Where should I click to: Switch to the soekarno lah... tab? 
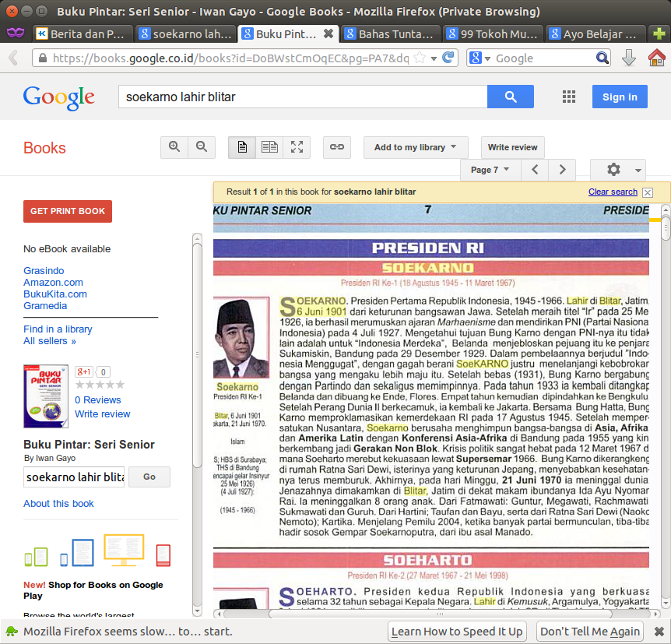point(186,33)
